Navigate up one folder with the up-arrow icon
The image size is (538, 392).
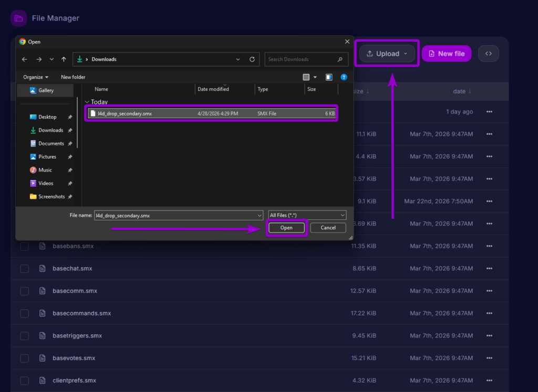point(64,59)
